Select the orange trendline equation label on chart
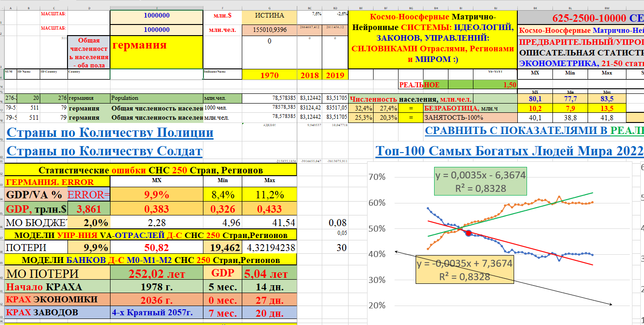This screenshot has width=644, height=325. click(x=465, y=270)
